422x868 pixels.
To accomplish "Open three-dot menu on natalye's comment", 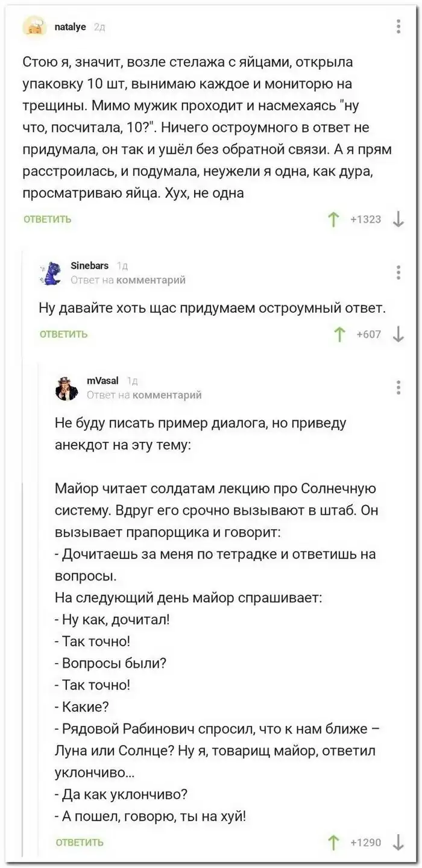I will [x=398, y=27].
